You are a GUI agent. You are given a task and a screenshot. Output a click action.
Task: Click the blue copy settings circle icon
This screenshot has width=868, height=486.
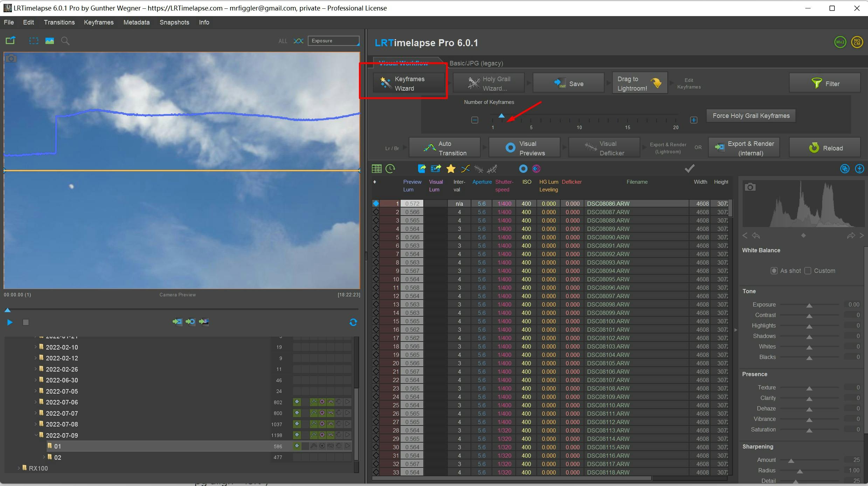pos(845,169)
